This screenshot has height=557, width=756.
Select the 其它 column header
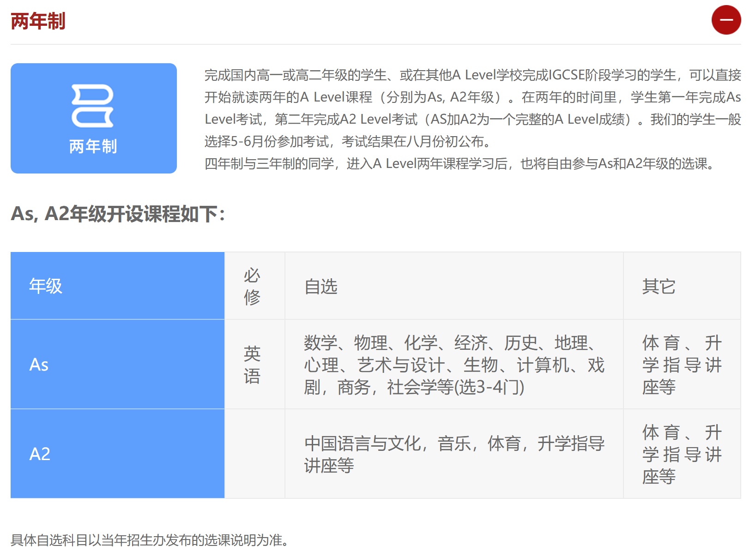pyautogui.click(x=659, y=287)
